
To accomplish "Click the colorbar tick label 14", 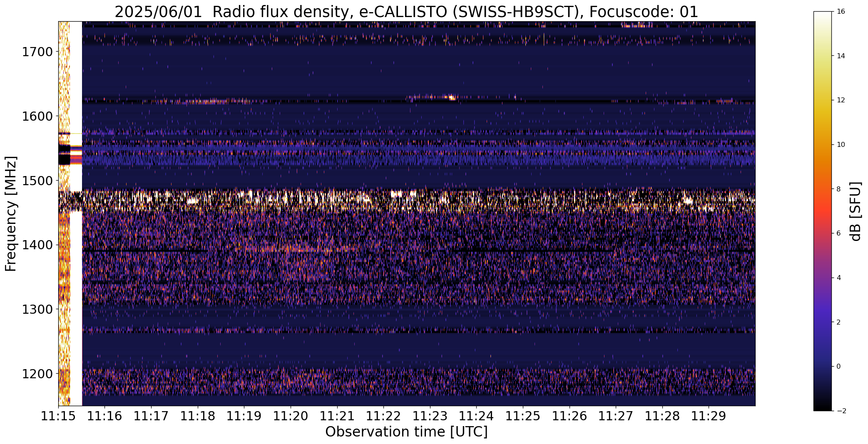I will [841, 56].
